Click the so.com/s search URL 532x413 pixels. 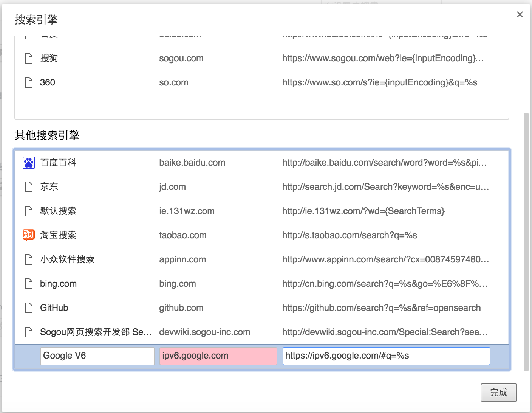click(380, 82)
